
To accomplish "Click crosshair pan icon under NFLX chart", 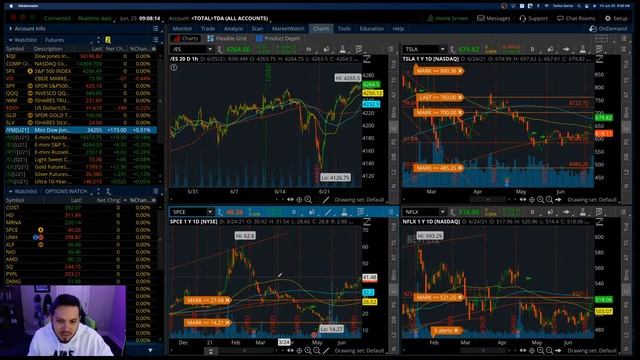I will (x=532, y=351).
